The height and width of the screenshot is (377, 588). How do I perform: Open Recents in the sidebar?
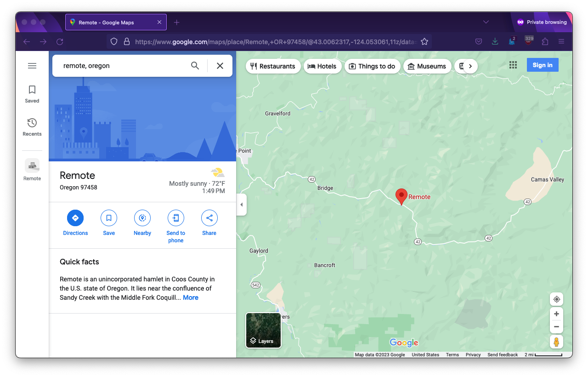[32, 127]
